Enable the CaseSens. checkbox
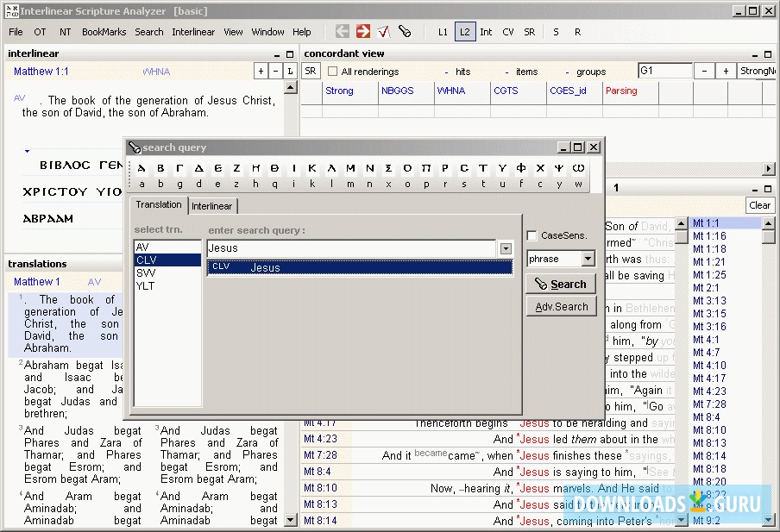The width and height of the screenshot is (780, 532). [x=532, y=235]
